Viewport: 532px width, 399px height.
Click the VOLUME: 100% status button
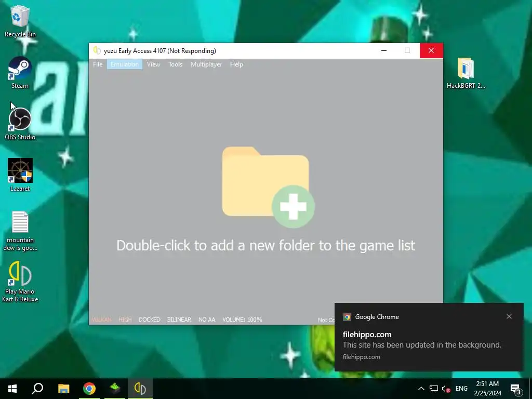[242, 320]
